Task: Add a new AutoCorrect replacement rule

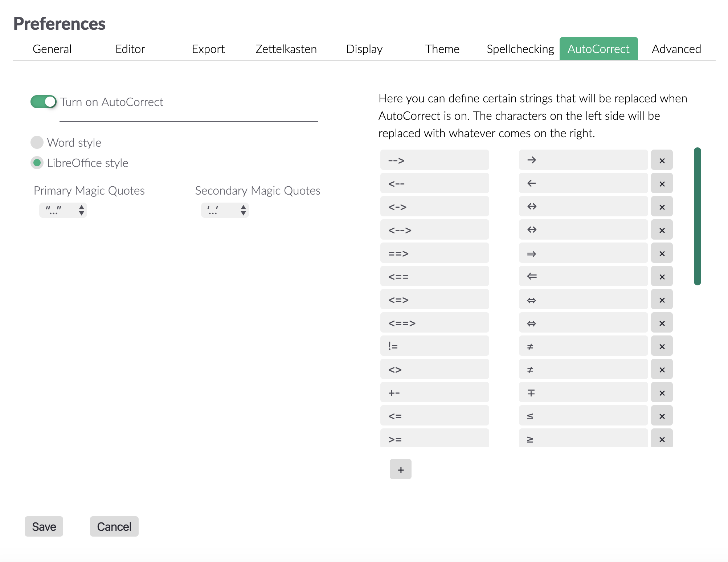Action: coord(400,469)
